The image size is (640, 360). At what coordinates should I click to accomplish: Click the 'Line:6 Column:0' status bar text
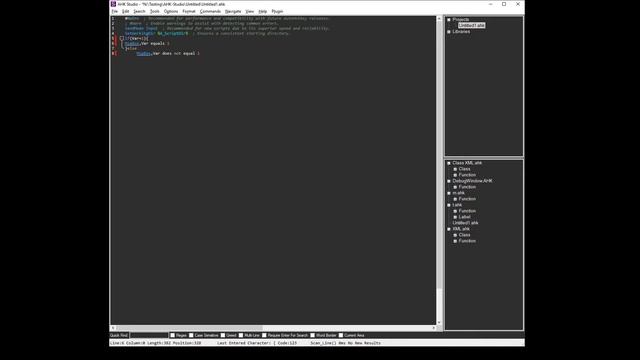[x=127, y=343]
